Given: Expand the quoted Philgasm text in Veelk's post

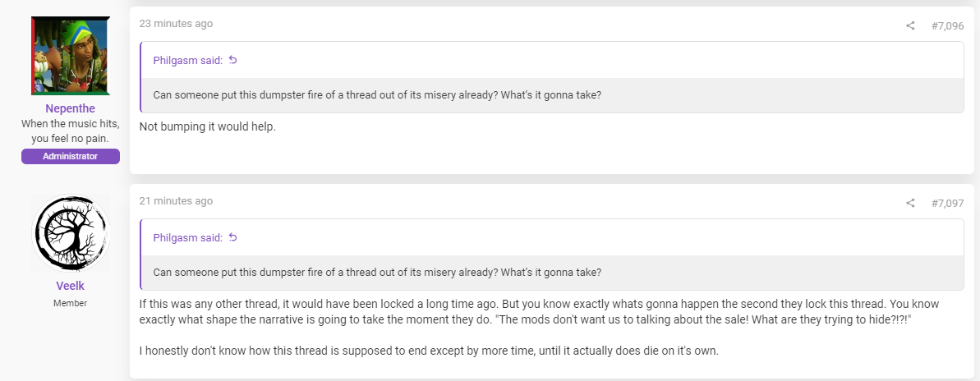Looking at the screenshot, I should (x=377, y=273).
